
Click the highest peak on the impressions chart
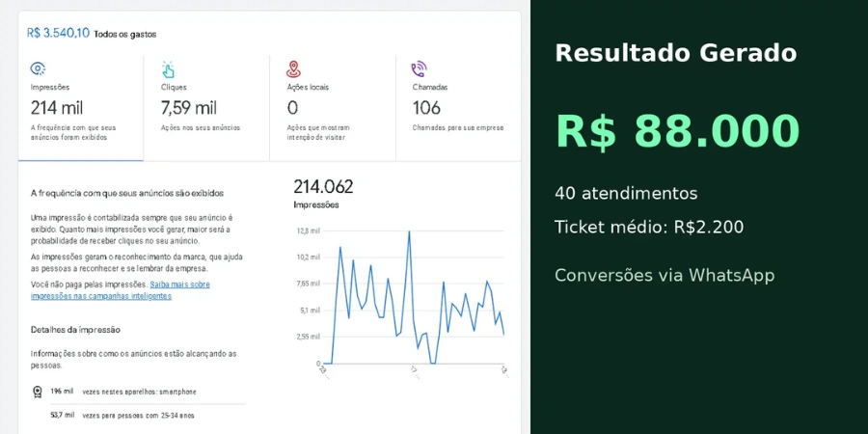[409, 231]
